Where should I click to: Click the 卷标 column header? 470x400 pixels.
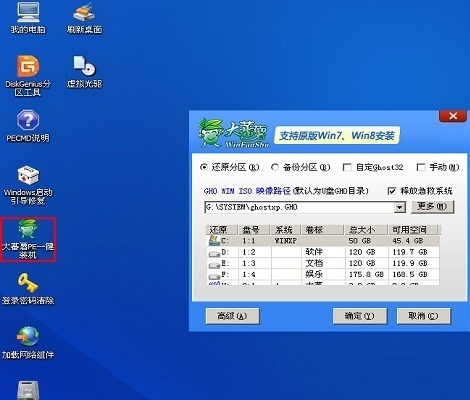click(x=323, y=230)
